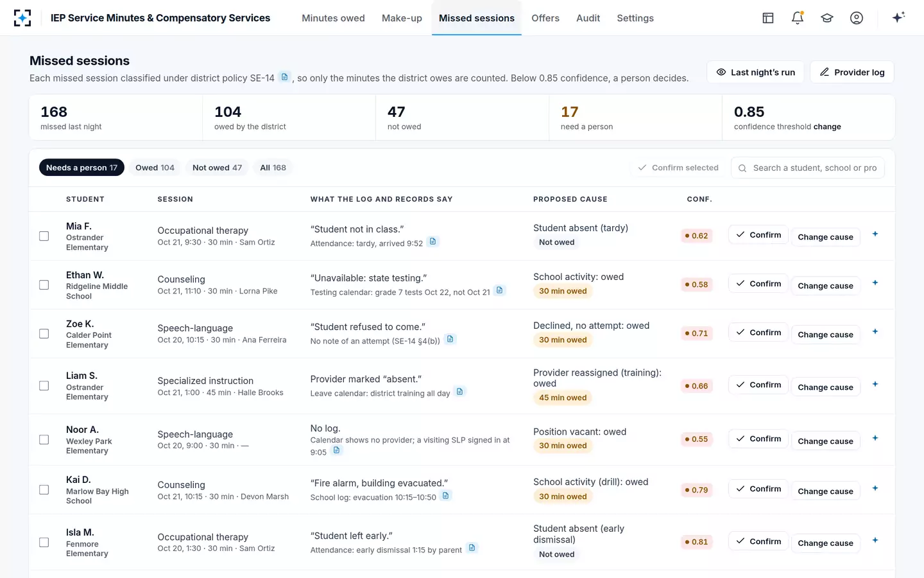
Task: Click the sparkle assistant icon in header
Action: tap(898, 17)
